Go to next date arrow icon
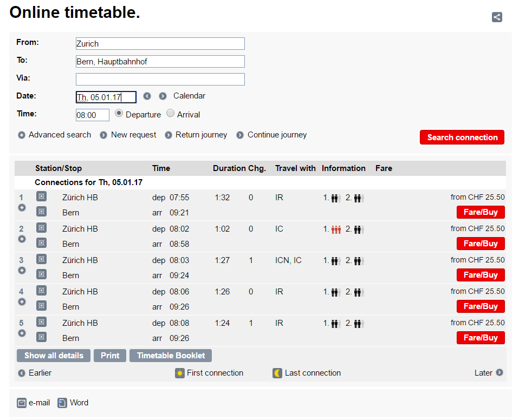This screenshot has height=420, width=519. (x=163, y=96)
